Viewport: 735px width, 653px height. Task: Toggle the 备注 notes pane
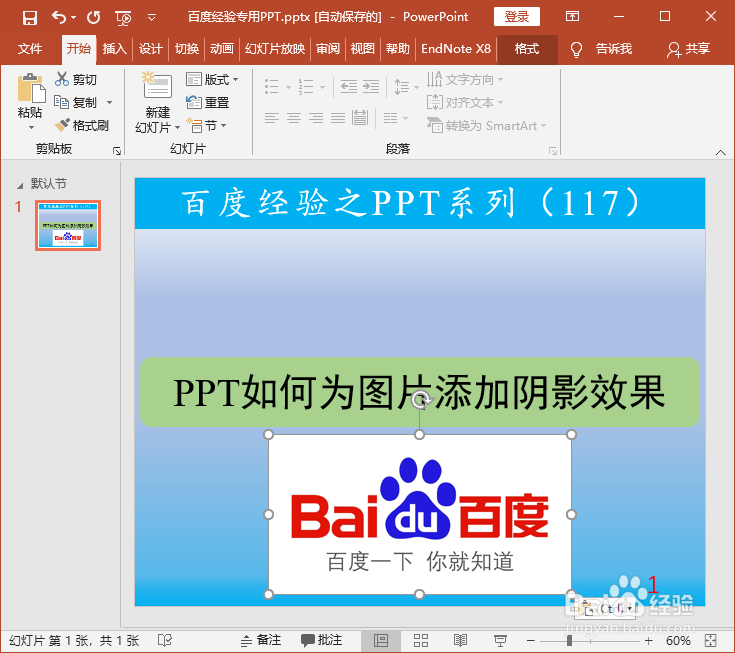261,640
